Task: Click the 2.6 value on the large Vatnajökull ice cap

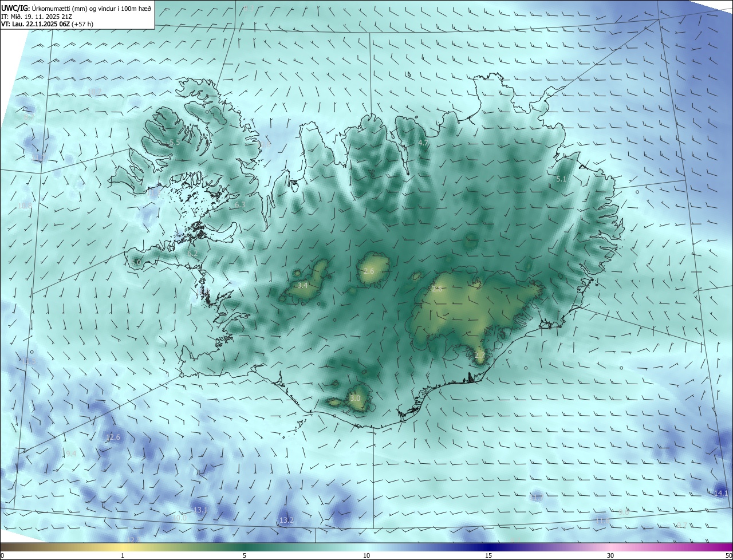Action: [x=437, y=289]
